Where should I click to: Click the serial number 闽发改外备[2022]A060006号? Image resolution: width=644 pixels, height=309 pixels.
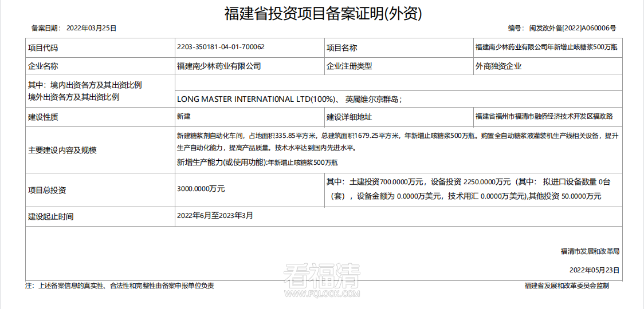point(572,28)
